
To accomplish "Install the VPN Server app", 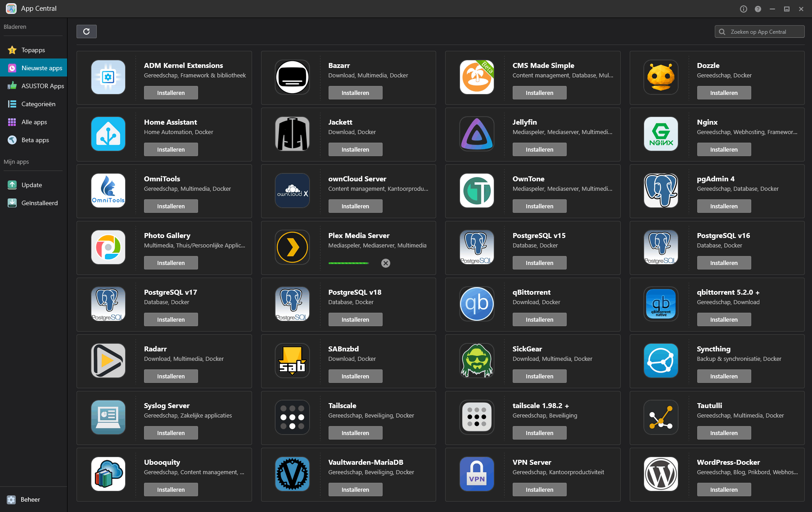I will click(x=540, y=490).
